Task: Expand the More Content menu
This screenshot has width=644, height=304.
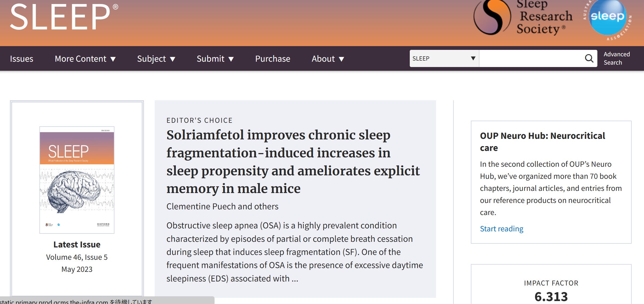Action: (85, 59)
